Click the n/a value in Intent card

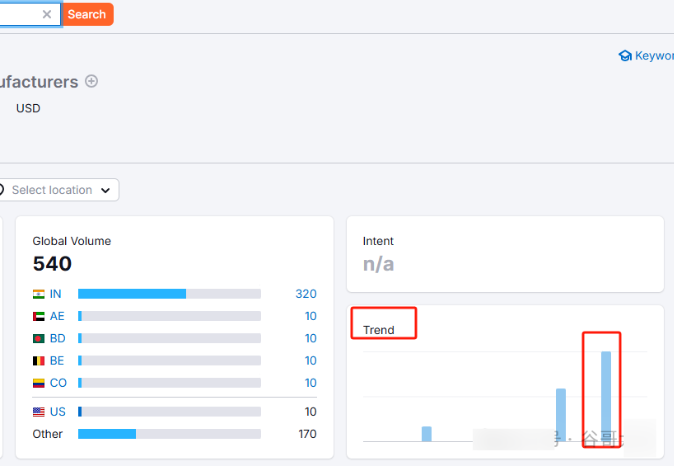click(378, 264)
